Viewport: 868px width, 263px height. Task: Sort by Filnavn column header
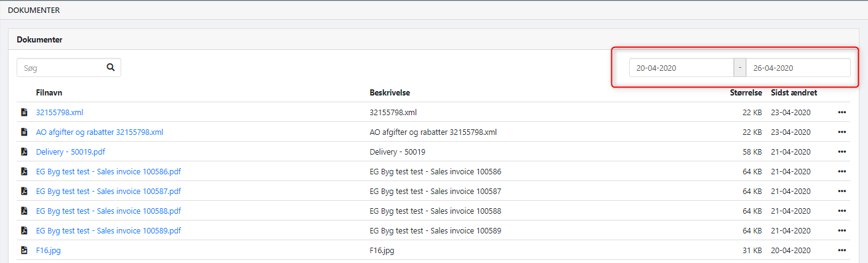point(49,92)
